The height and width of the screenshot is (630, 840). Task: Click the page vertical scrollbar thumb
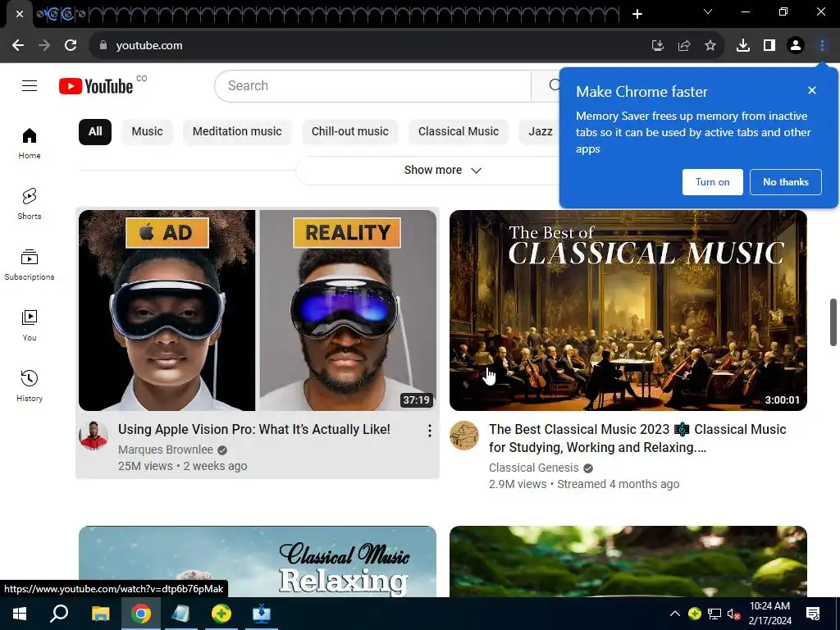click(x=833, y=322)
